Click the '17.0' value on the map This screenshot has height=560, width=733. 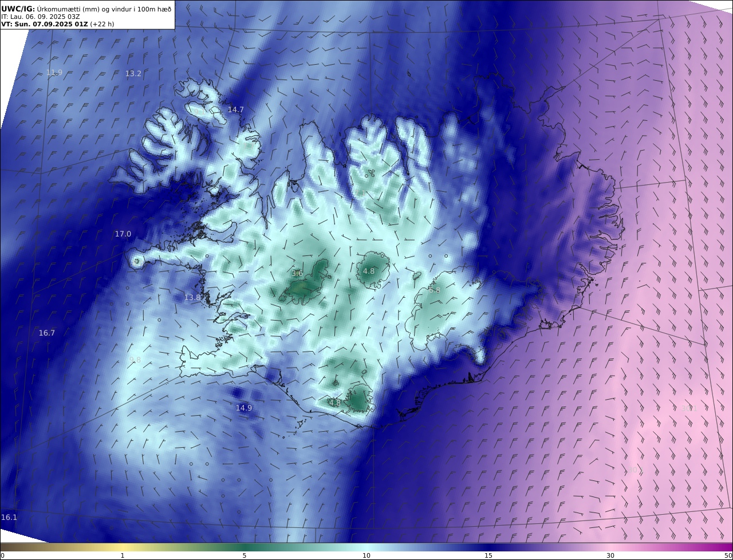[123, 234]
